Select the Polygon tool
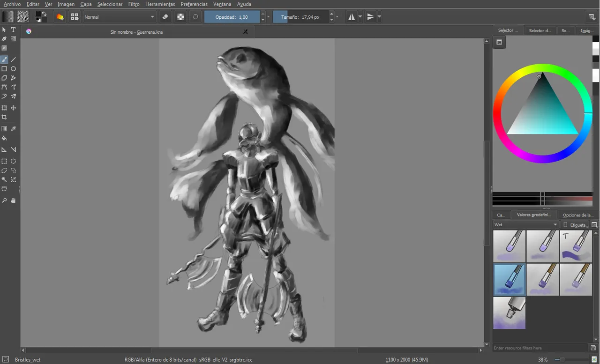 [x=4, y=78]
